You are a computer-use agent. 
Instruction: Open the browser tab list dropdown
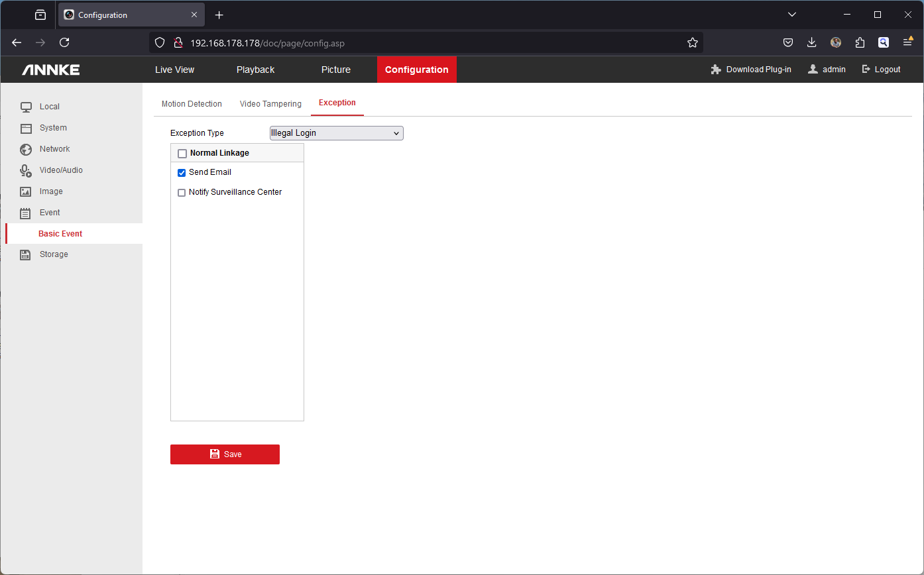791,15
